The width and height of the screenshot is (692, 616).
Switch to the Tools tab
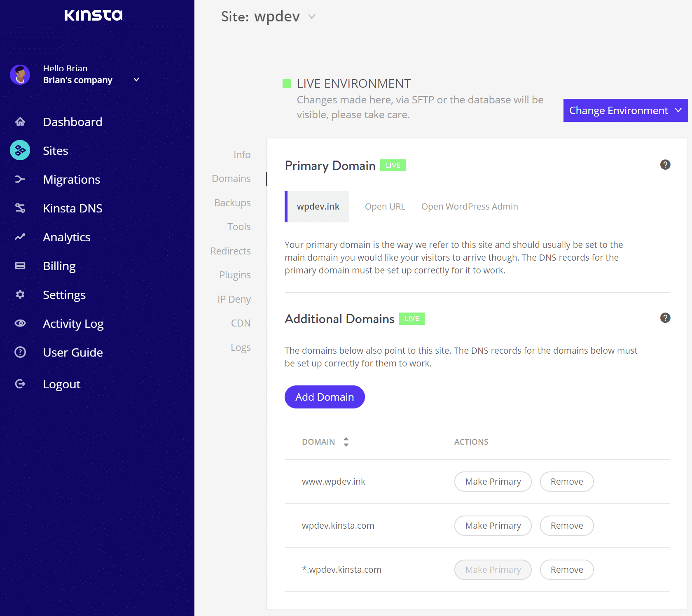239,227
